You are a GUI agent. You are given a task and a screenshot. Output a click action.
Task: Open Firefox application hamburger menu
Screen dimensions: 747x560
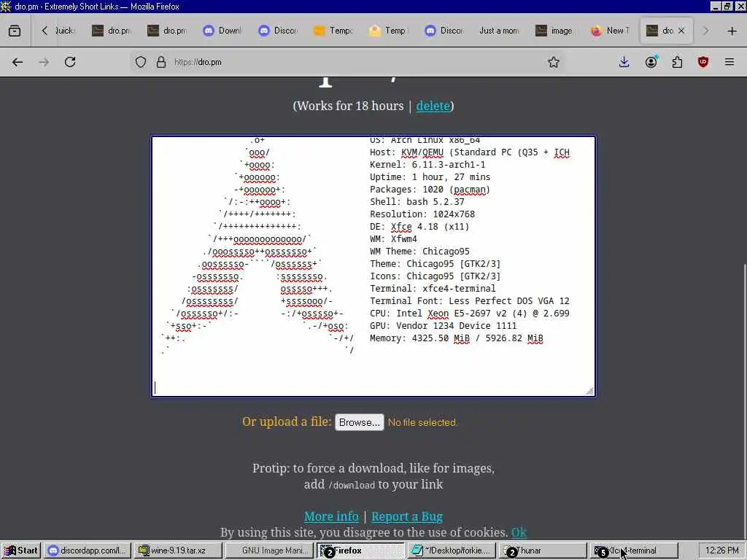coord(729,62)
